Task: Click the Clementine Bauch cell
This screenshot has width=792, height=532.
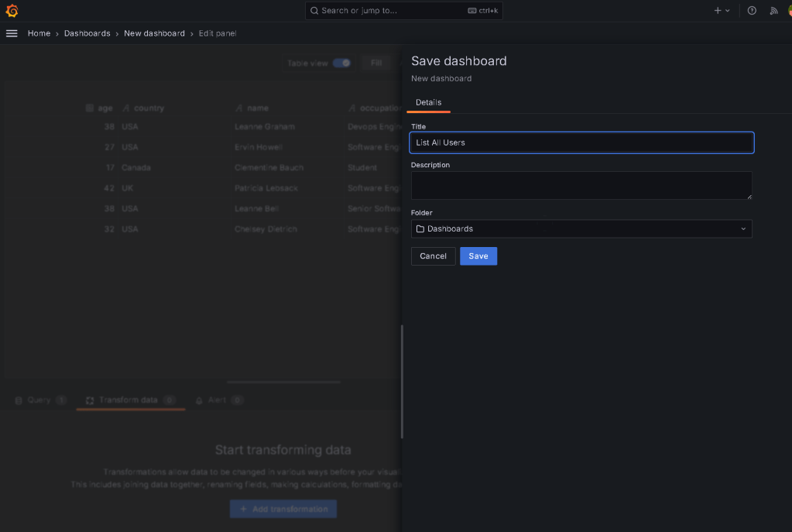Action: 269,168
